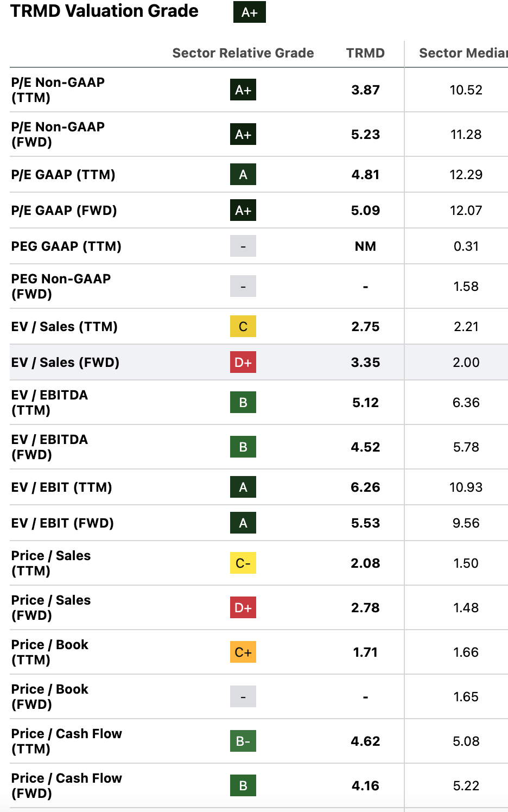508x812 pixels.
Task: Click the B grade badge for EV / EBITDA (TTM)
Action: 243,403
